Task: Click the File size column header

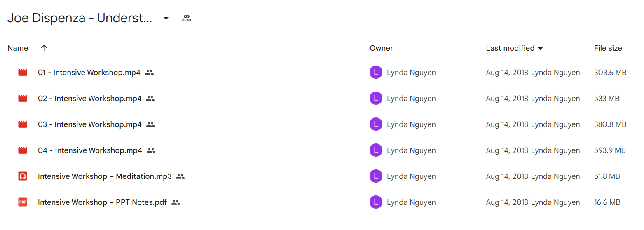Action: click(x=608, y=48)
